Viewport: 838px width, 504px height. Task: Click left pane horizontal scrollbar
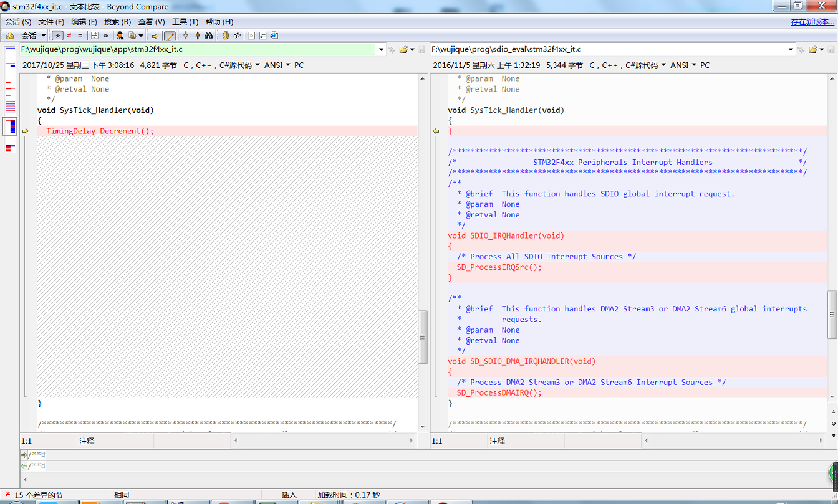click(x=323, y=440)
